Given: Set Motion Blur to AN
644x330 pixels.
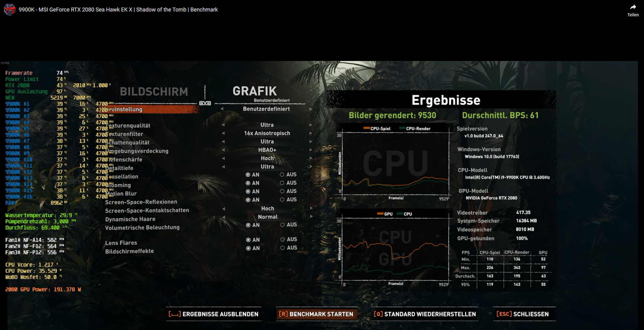Looking at the screenshot, I should (x=252, y=191).
